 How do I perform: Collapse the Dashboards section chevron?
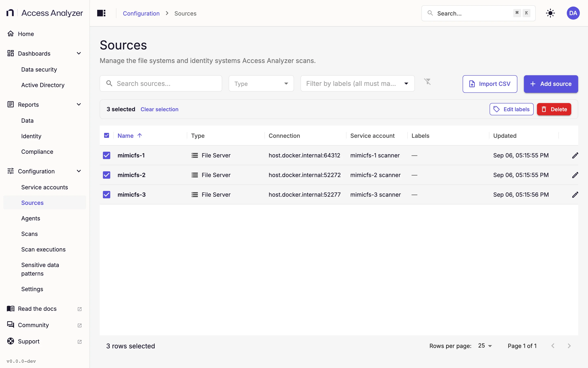pos(79,53)
